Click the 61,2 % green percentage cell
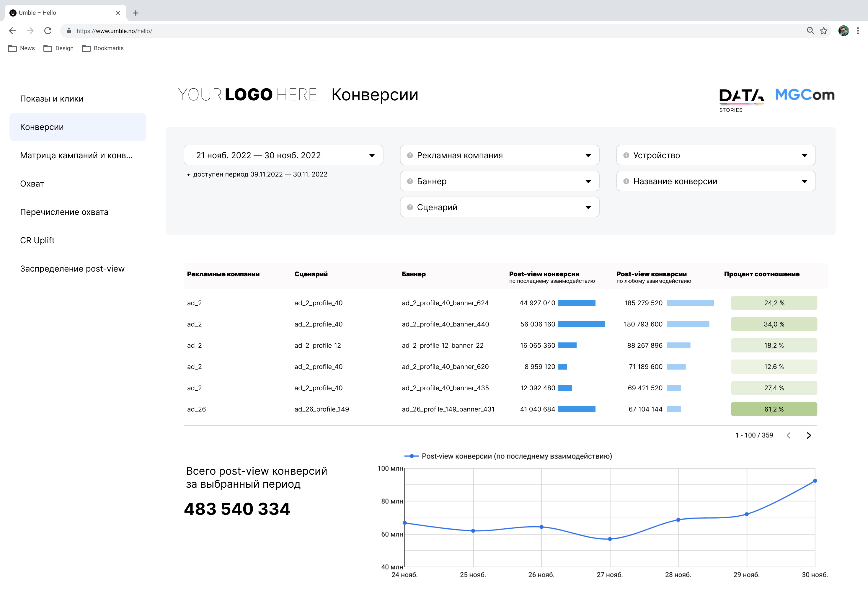 (774, 409)
